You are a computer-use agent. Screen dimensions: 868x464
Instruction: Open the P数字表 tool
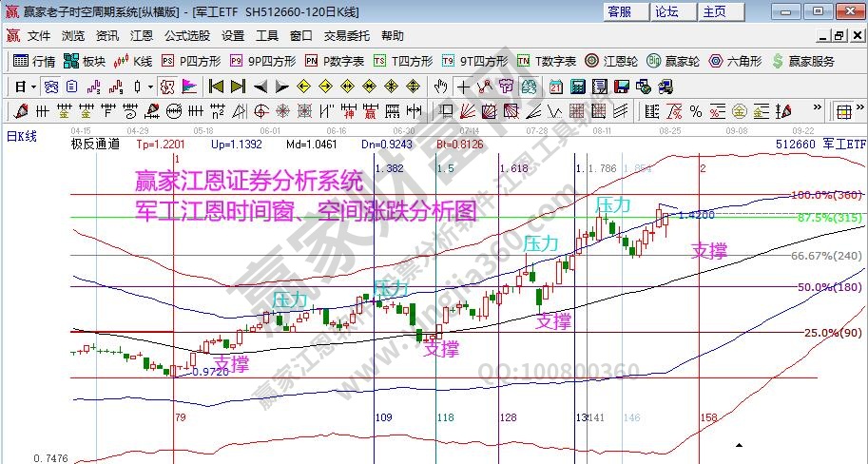(335, 61)
